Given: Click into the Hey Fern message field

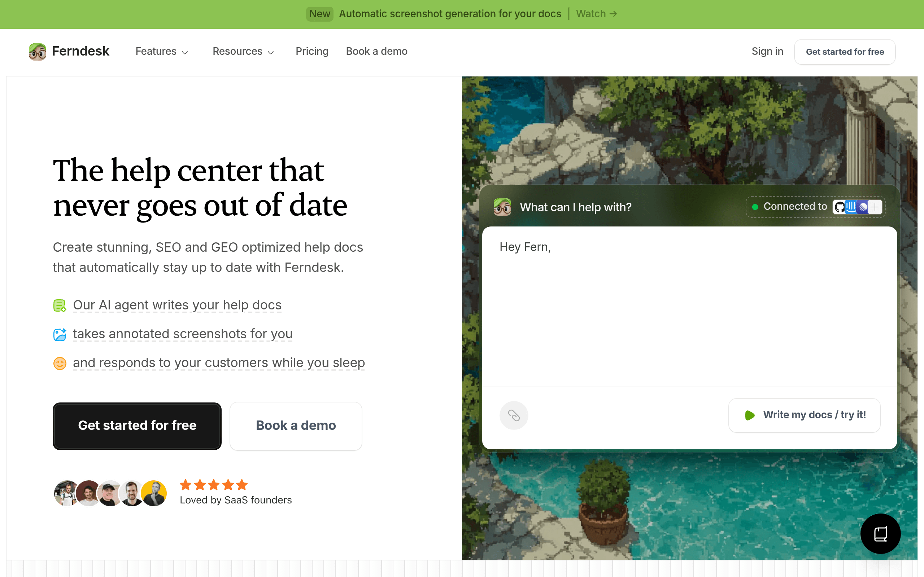Looking at the screenshot, I should 689,307.
